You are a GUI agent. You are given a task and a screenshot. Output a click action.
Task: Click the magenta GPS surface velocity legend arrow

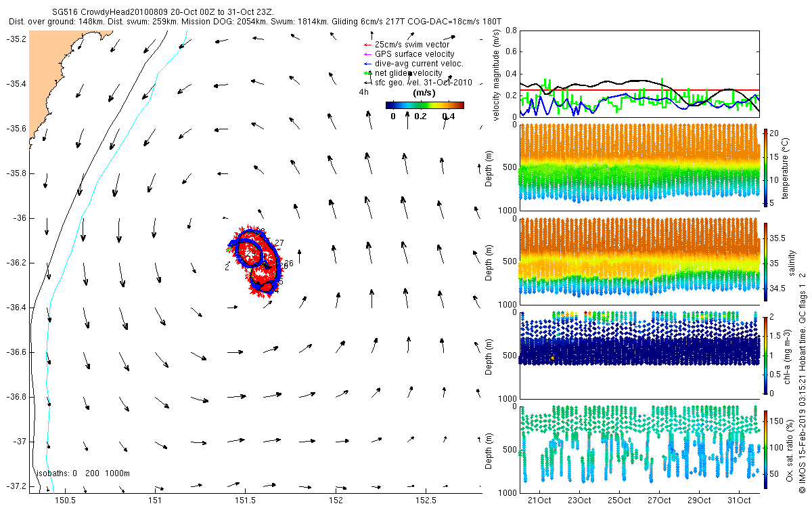(367, 54)
